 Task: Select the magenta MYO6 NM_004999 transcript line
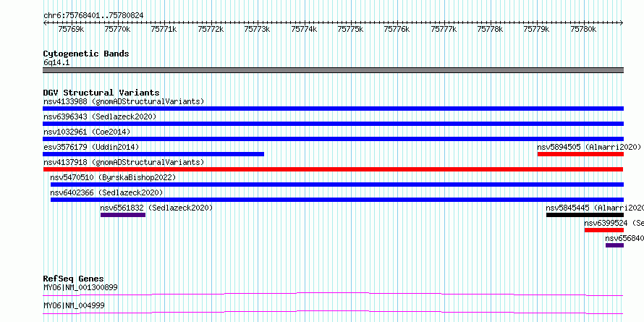click(x=333, y=312)
